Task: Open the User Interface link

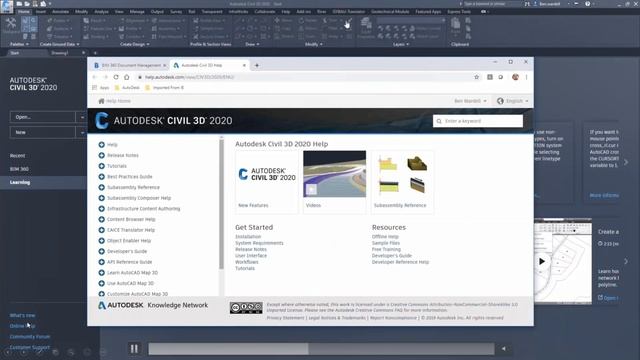Action: [251, 256]
